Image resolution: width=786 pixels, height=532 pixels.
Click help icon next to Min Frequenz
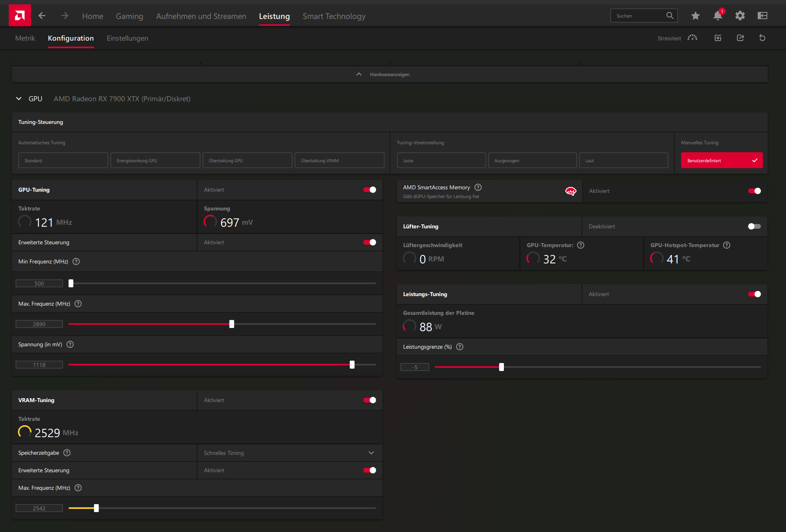[76, 261]
